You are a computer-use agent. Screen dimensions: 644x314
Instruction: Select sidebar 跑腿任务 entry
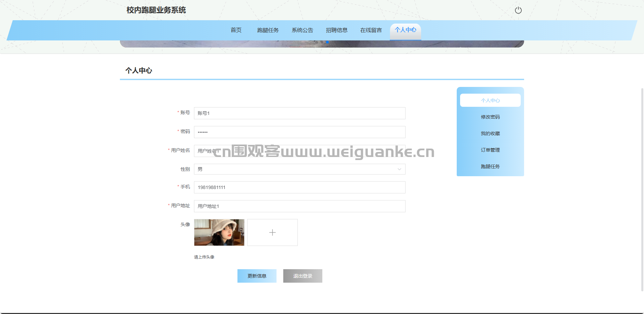(490, 166)
